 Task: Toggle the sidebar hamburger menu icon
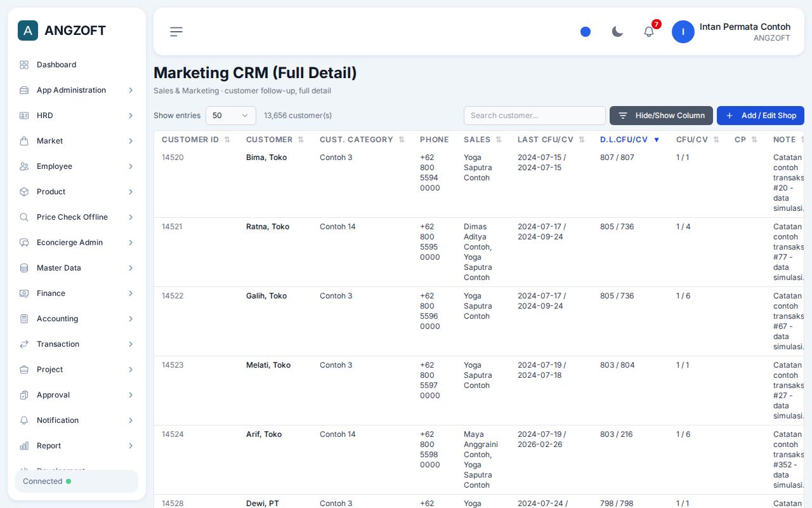point(176,32)
